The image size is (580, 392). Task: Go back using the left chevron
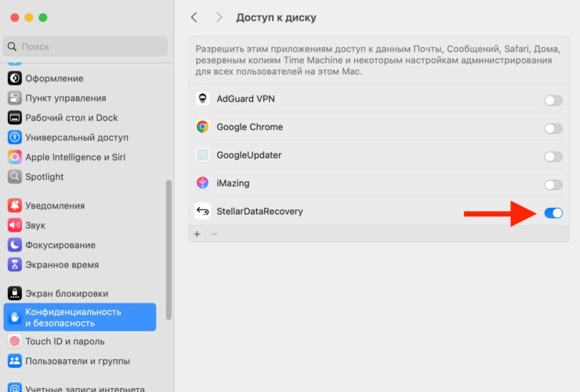tap(194, 17)
